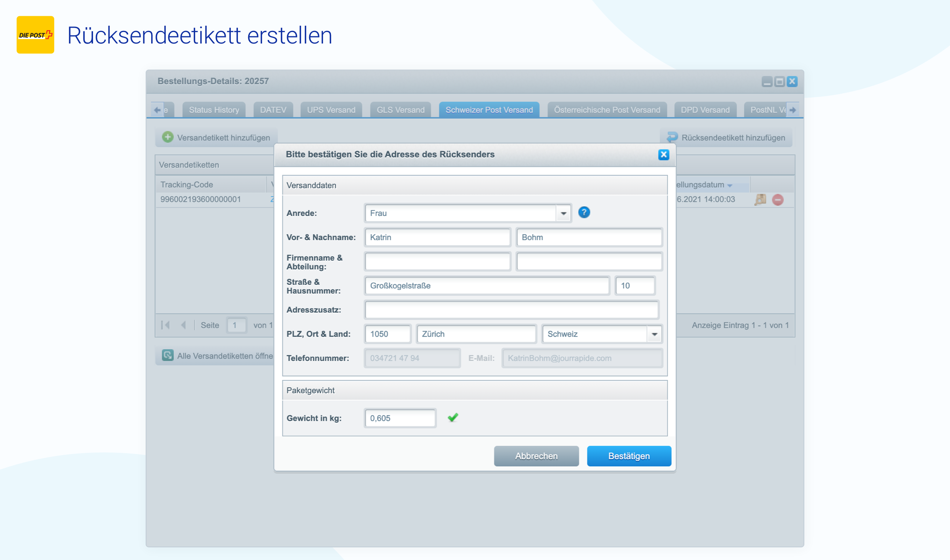The width and height of the screenshot is (950, 560).
Task: Click Versandetikett hinzufügen button
Action: 217,138
